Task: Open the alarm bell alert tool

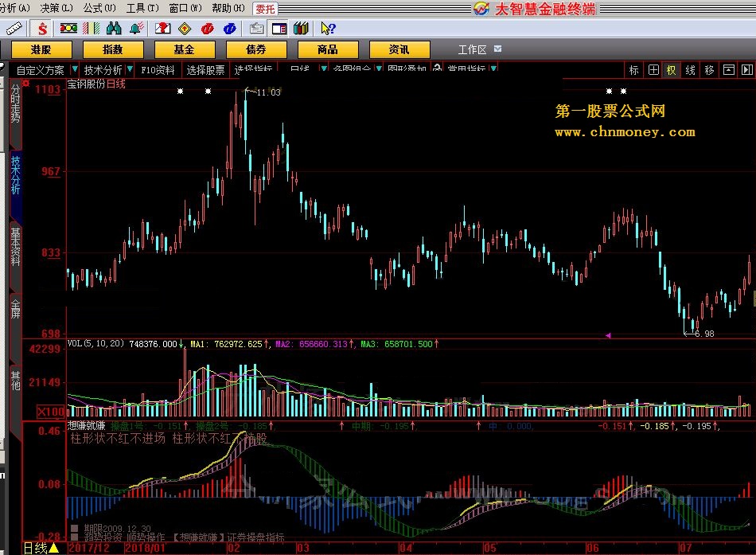Action: (x=137, y=29)
